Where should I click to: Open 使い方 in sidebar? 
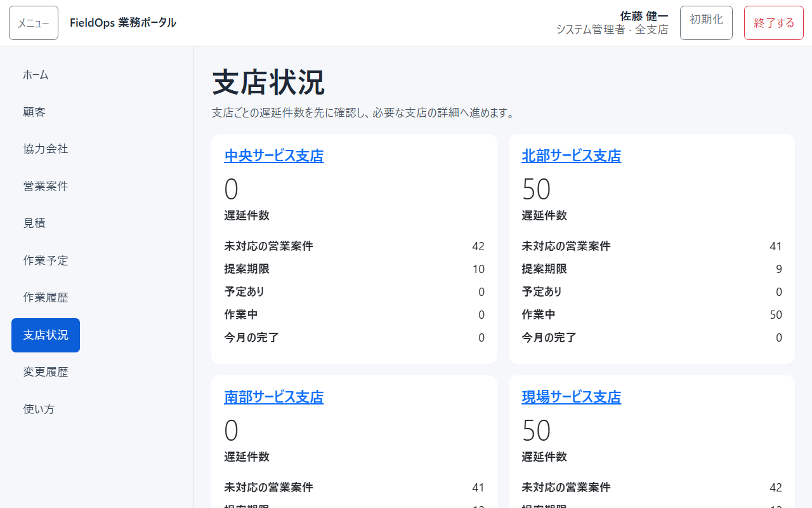click(39, 410)
